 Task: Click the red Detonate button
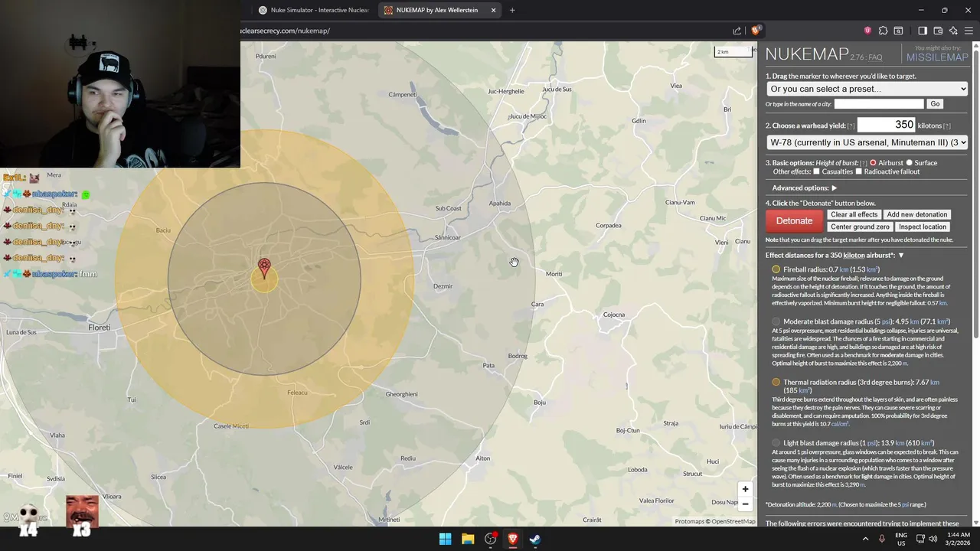pyautogui.click(x=794, y=220)
